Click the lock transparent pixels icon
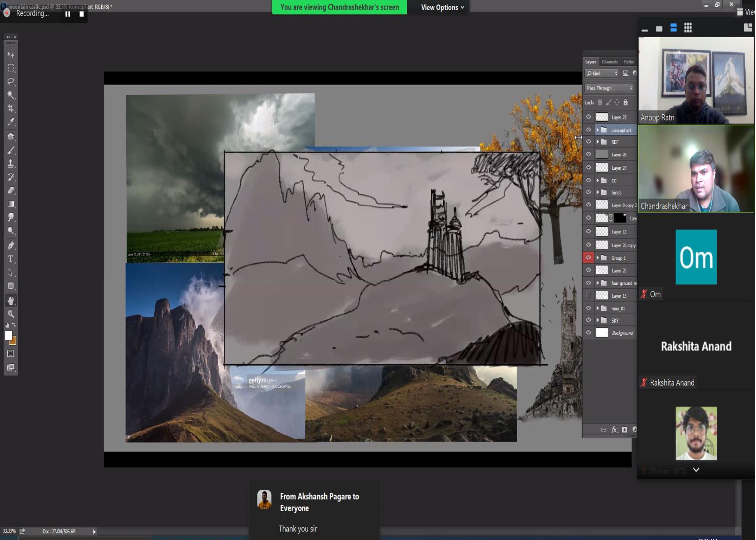 point(600,102)
